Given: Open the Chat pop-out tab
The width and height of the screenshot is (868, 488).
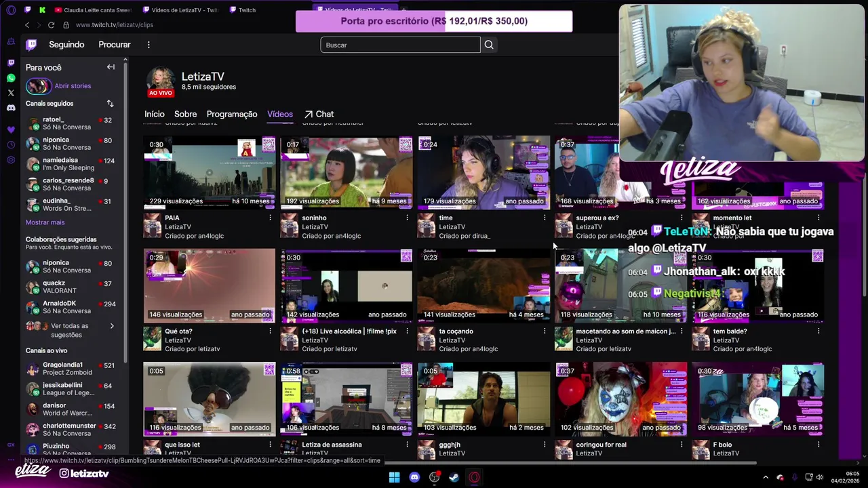Looking at the screenshot, I should pyautogui.click(x=319, y=114).
